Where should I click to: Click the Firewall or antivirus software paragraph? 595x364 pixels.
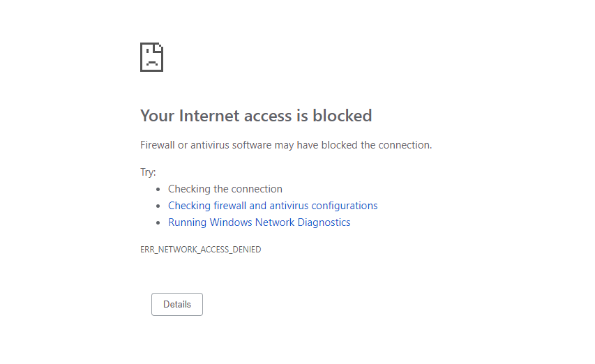pyautogui.click(x=286, y=145)
